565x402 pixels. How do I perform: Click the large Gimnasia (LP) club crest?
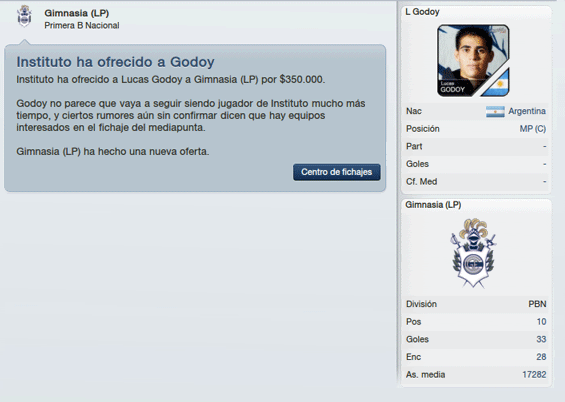tap(473, 252)
